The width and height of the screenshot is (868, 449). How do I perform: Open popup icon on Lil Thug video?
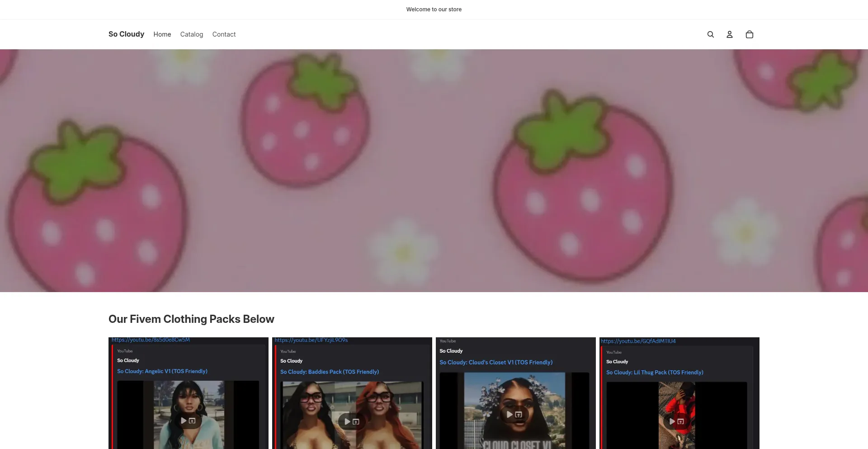681,421
